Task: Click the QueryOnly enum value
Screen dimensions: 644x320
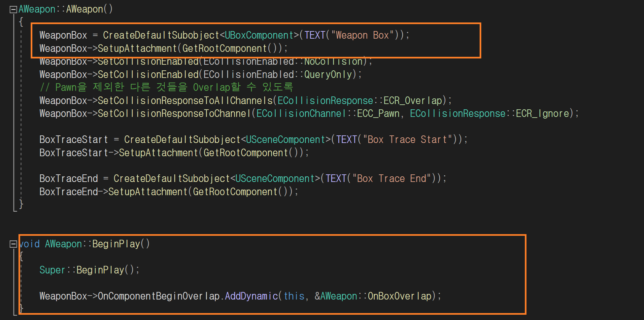Action: coord(328,75)
